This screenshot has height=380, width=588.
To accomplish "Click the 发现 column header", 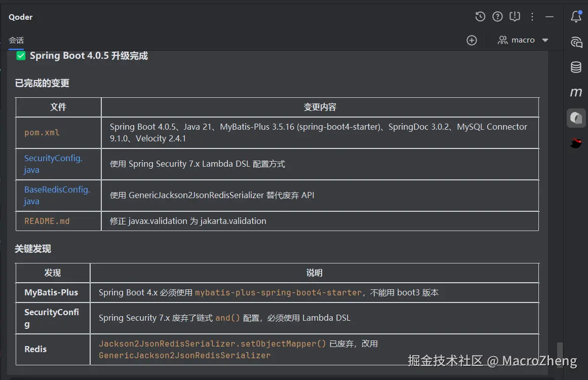I will (53, 273).
